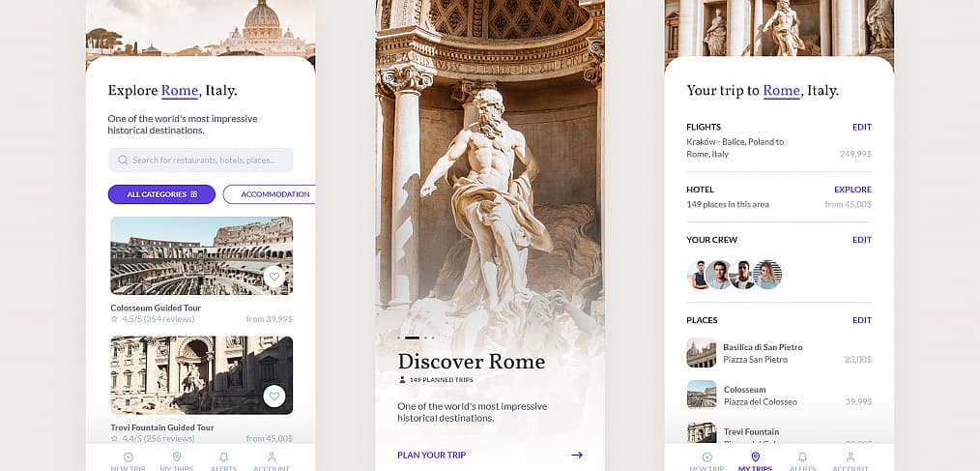This screenshot has width=980, height=471.
Task: Click the "Trevi Fountain" place name in Places
Action: tap(751, 431)
